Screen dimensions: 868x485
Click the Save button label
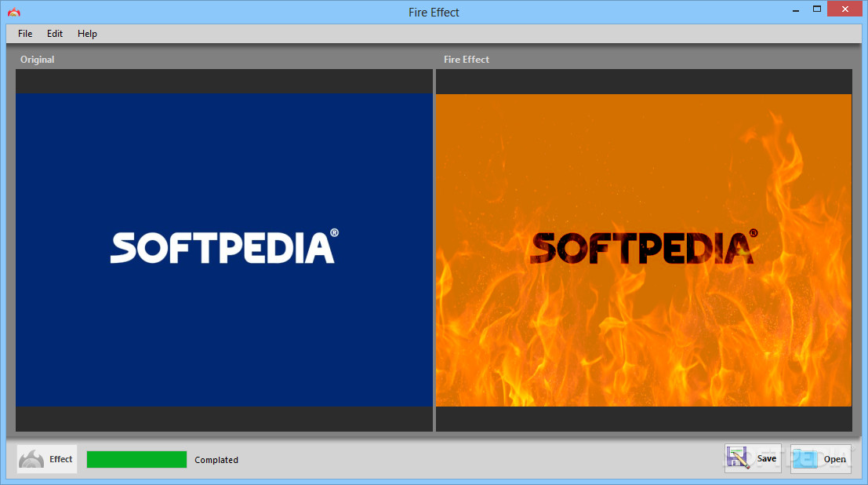pyautogui.click(x=766, y=458)
